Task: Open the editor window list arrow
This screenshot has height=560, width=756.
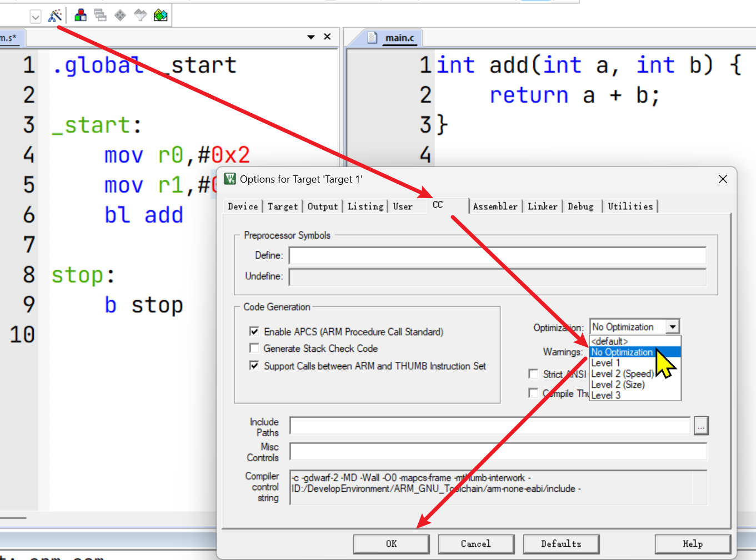Action: click(x=311, y=37)
